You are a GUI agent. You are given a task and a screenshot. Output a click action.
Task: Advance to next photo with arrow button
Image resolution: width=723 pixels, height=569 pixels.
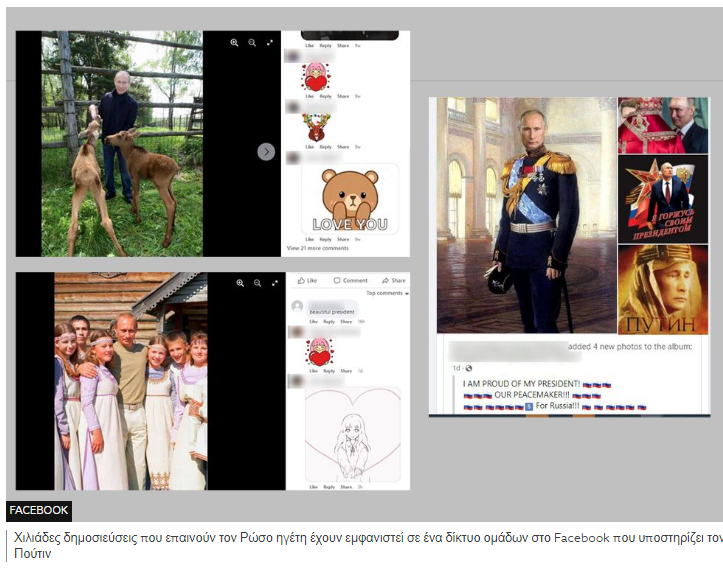[266, 152]
